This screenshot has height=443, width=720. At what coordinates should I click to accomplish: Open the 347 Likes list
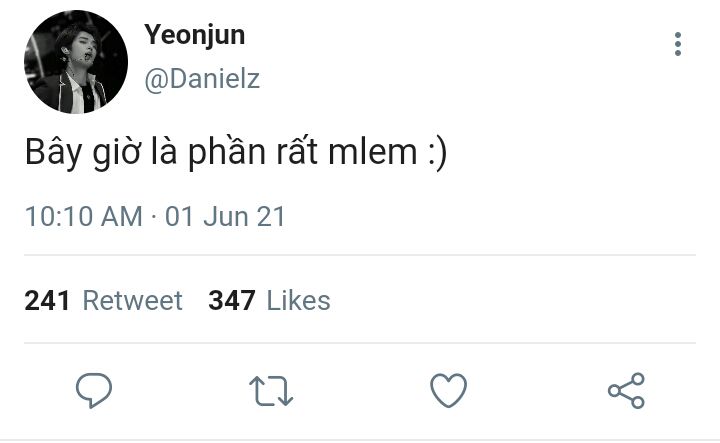pyautogui.click(x=270, y=301)
